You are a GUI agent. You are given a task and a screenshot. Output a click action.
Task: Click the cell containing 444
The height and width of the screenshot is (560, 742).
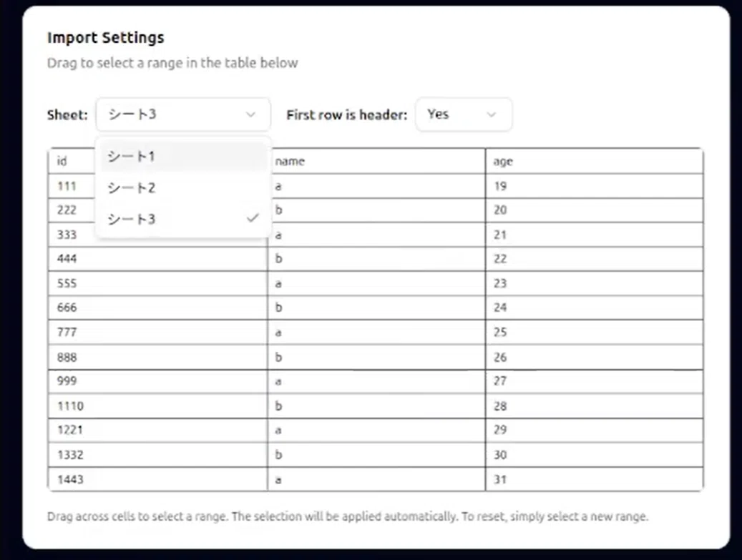(157, 259)
